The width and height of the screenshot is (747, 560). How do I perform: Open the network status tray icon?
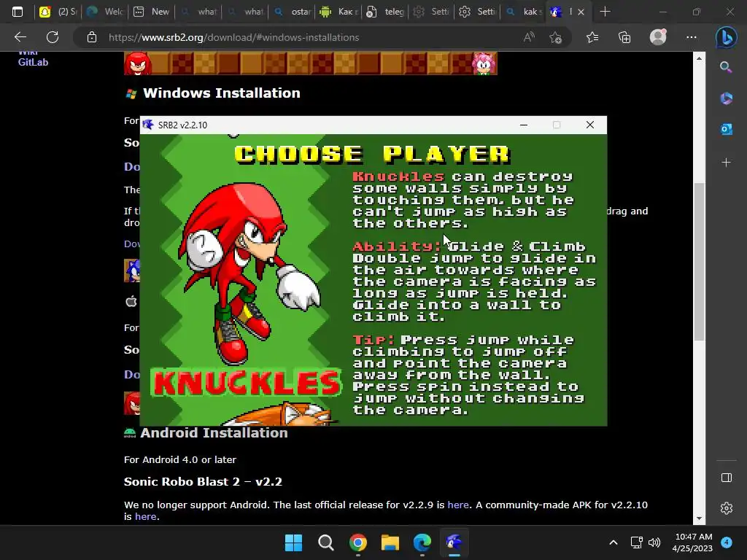point(636,542)
